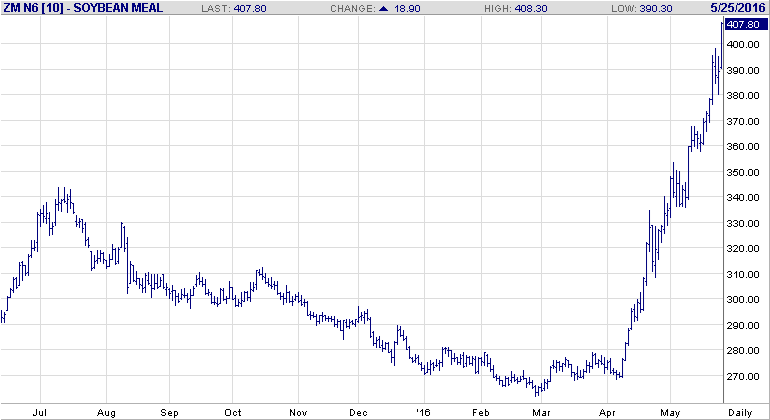This screenshot has height=420, width=770.
Task: Select the HIGH: 408.30 header value
Action: [536, 7]
